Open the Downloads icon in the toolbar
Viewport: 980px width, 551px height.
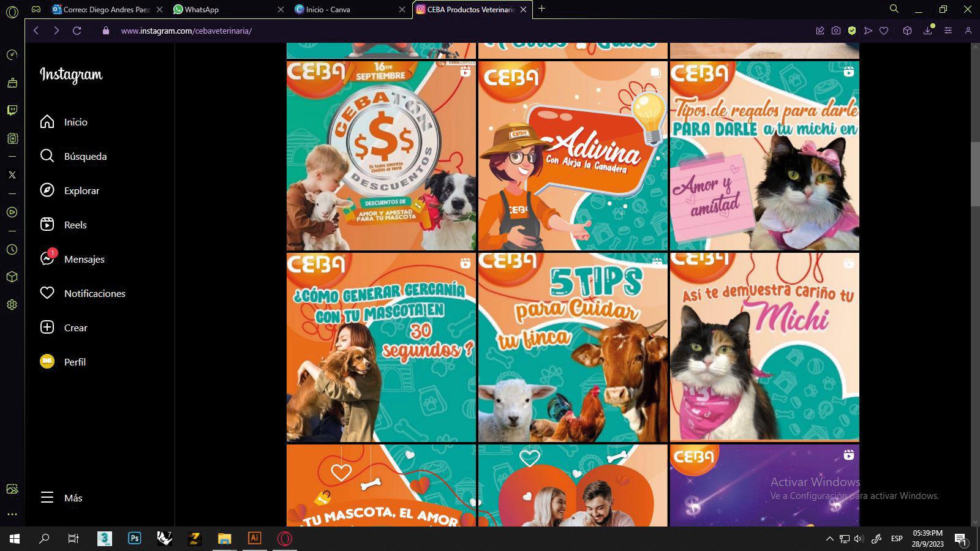click(x=928, y=31)
